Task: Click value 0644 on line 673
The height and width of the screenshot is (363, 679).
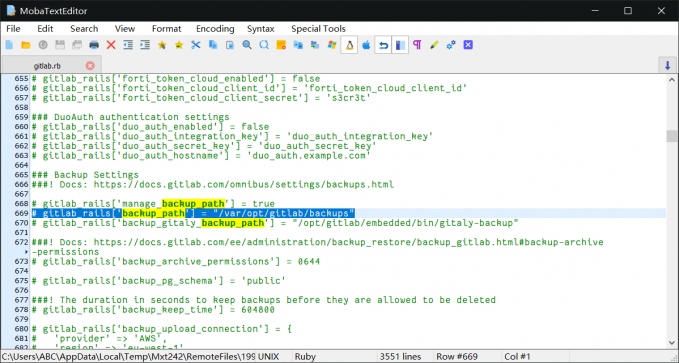Action: pos(309,262)
